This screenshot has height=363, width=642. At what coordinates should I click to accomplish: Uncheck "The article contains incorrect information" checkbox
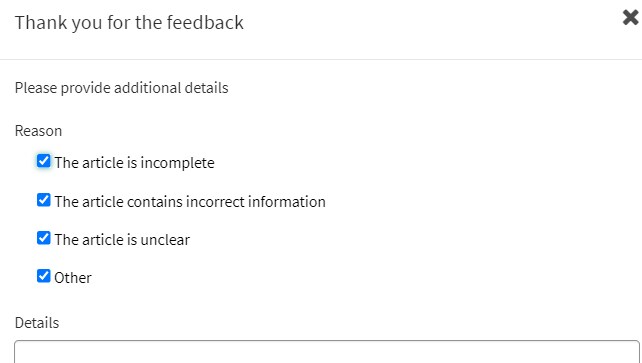tap(43, 200)
